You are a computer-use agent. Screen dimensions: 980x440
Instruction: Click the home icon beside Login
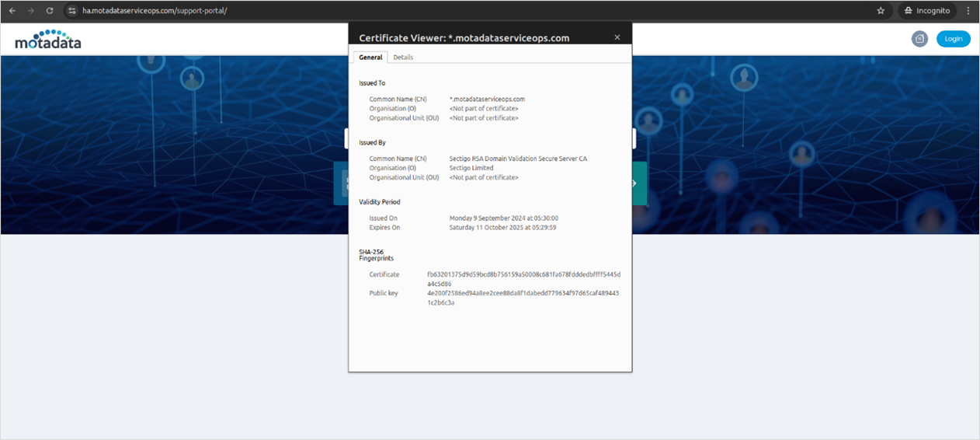[919, 39]
